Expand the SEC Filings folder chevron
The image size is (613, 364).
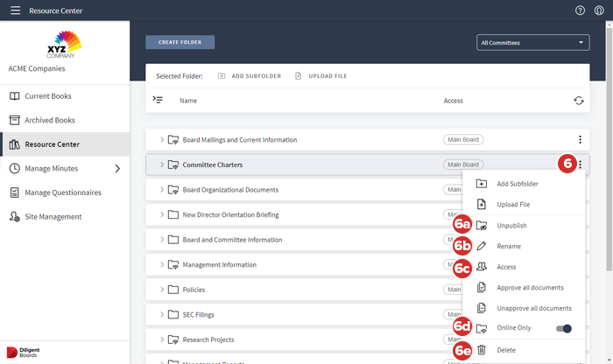click(x=162, y=315)
